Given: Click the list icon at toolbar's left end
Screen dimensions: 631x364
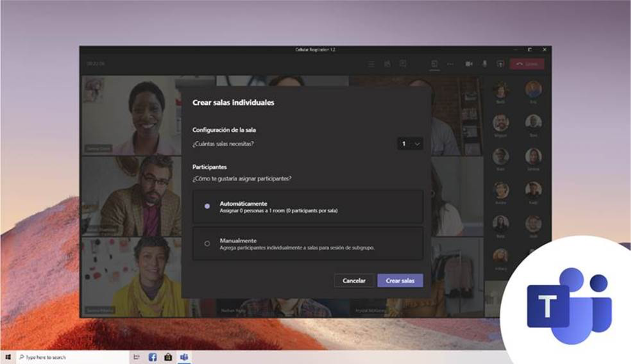Looking at the screenshot, I should [x=371, y=64].
